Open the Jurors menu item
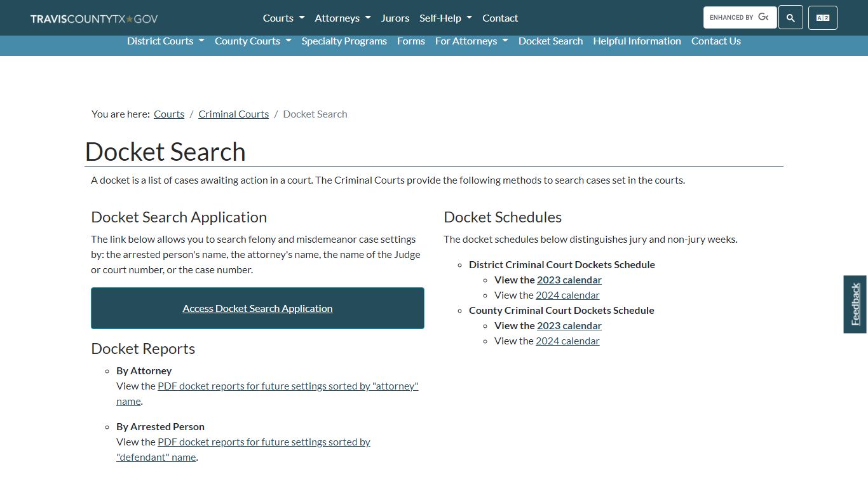The image size is (868, 488). [395, 18]
